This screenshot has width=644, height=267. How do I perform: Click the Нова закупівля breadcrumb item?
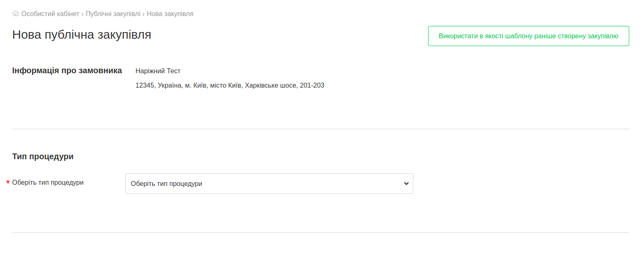pyautogui.click(x=170, y=14)
